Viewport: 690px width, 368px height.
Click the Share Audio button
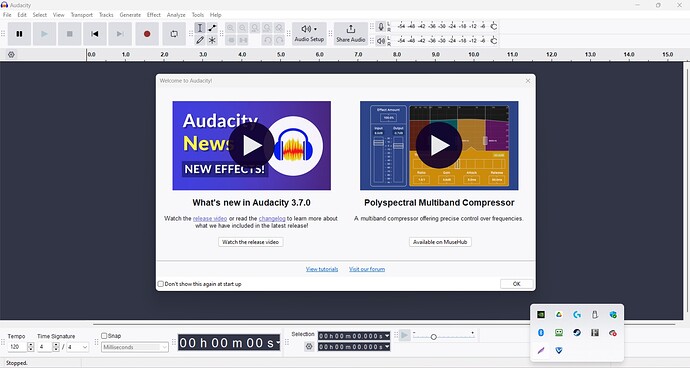[x=351, y=34]
